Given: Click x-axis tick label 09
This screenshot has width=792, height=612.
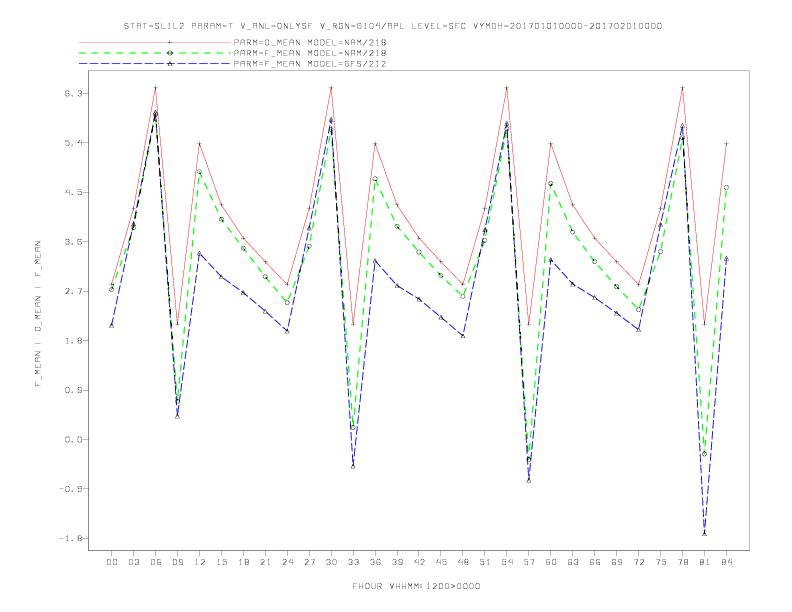Looking at the screenshot, I should click(x=177, y=562).
